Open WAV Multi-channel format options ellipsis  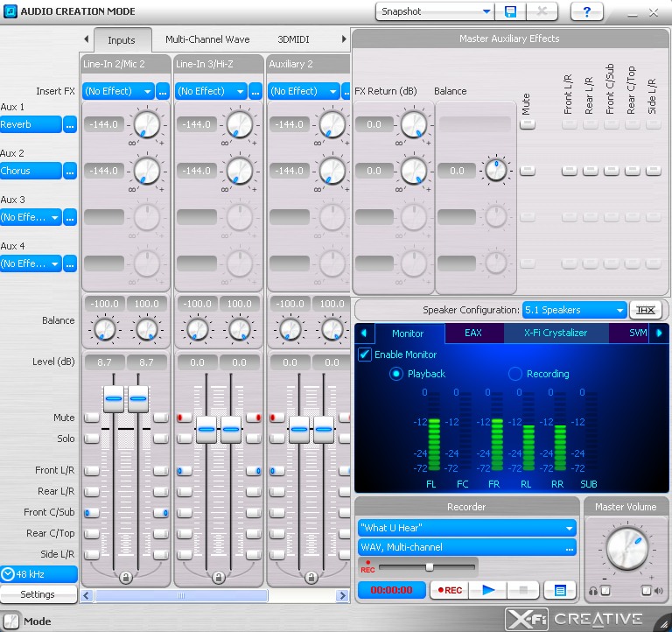(569, 548)
